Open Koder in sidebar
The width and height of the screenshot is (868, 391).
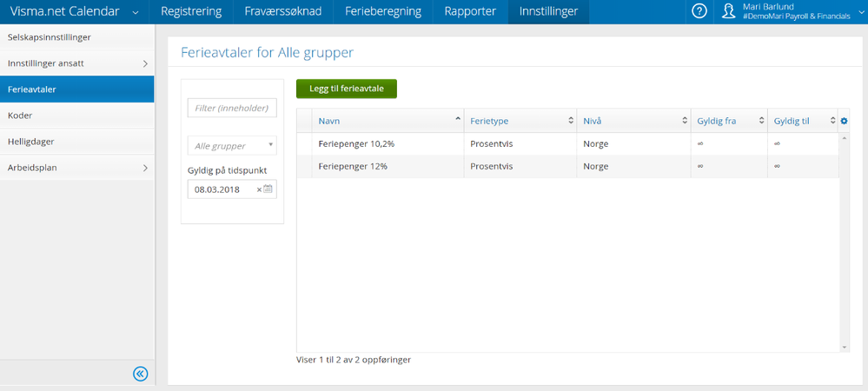tap(77, 116)
